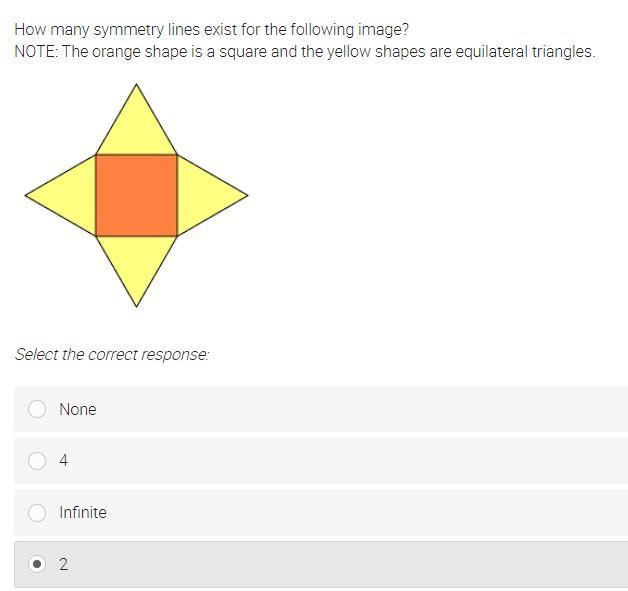The image size is (628, 591).
Task: Click the selected radio button for 2
Action: [37, 564]
